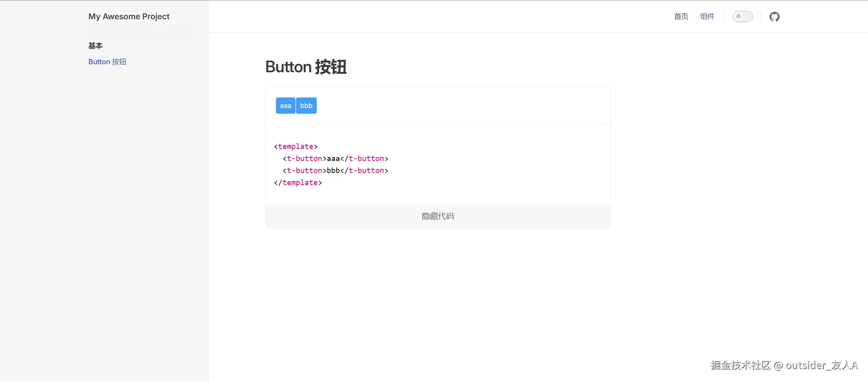Screen dimensions: 868x381
Task: Select the 基本 sidebar section header
Action: coord(95,46)
